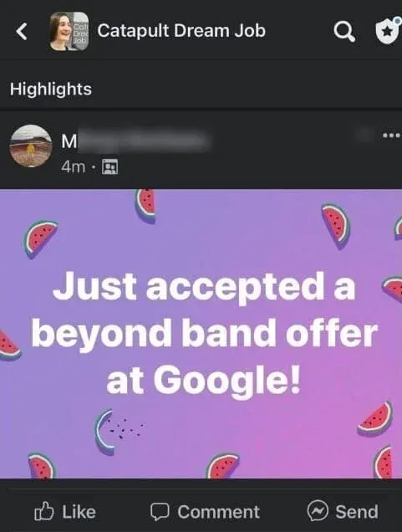Click the Like button label
This screenshot has width=402, height=532.
coord(79,512)
